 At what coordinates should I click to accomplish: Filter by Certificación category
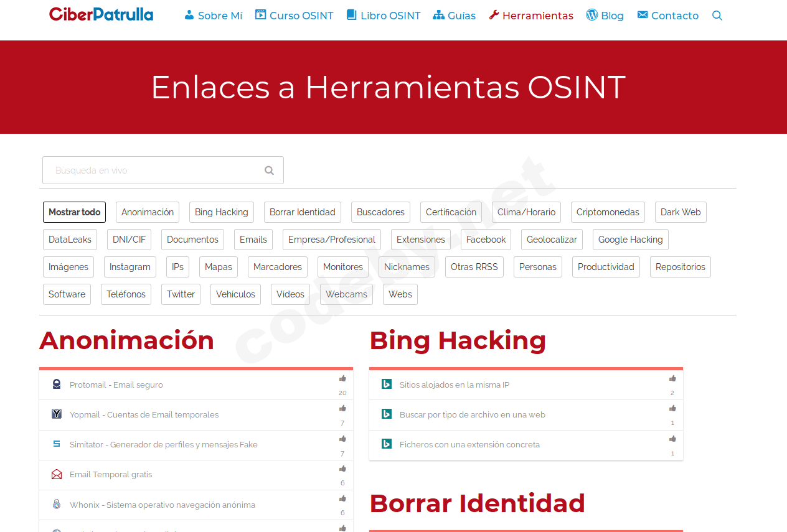pyautogui.click(x=451, y=212)
